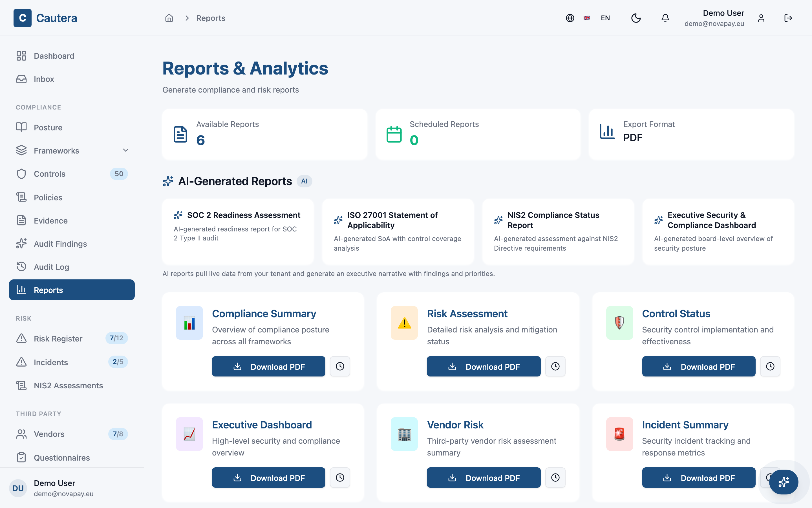Click the sparkle icon beside AI-Generated Reports
Viewport: 812px width, 508px height.
point(168,181)
